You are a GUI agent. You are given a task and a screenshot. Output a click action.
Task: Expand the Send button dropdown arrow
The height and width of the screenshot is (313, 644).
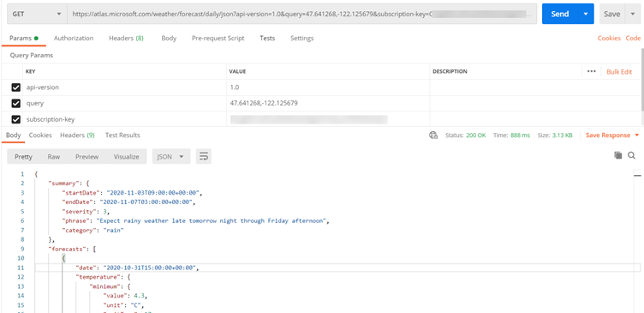[586, 14]
